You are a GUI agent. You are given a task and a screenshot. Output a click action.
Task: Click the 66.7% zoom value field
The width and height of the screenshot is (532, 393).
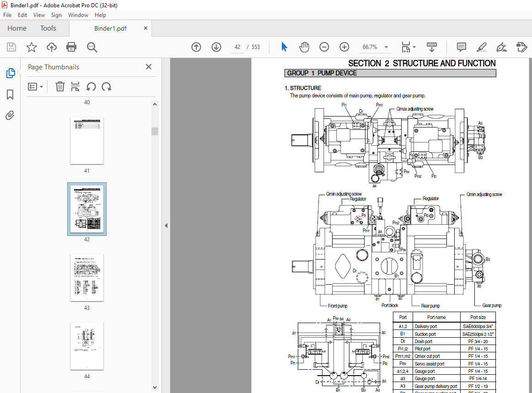370,47
